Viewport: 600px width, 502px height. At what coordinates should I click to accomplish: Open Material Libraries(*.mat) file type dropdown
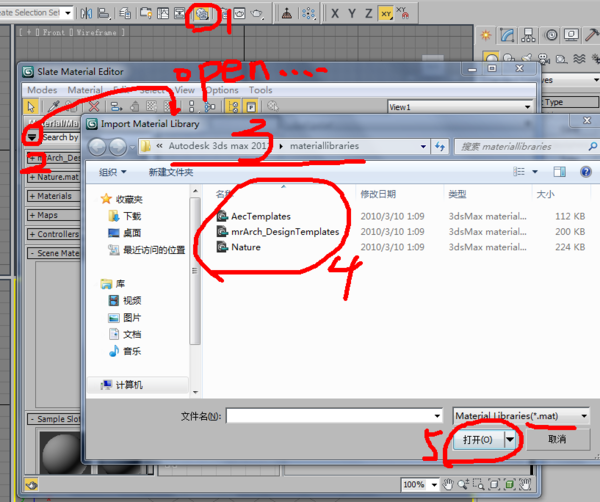[520, 416]
